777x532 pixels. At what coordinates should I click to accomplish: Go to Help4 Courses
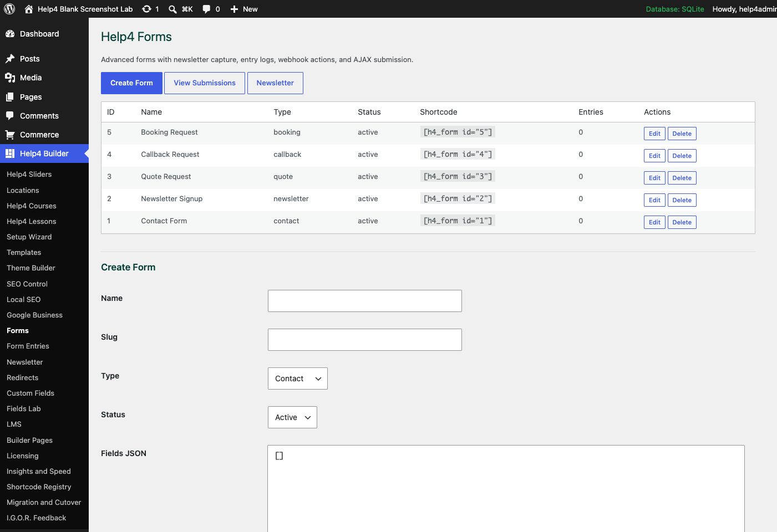[x=32, y=206]
